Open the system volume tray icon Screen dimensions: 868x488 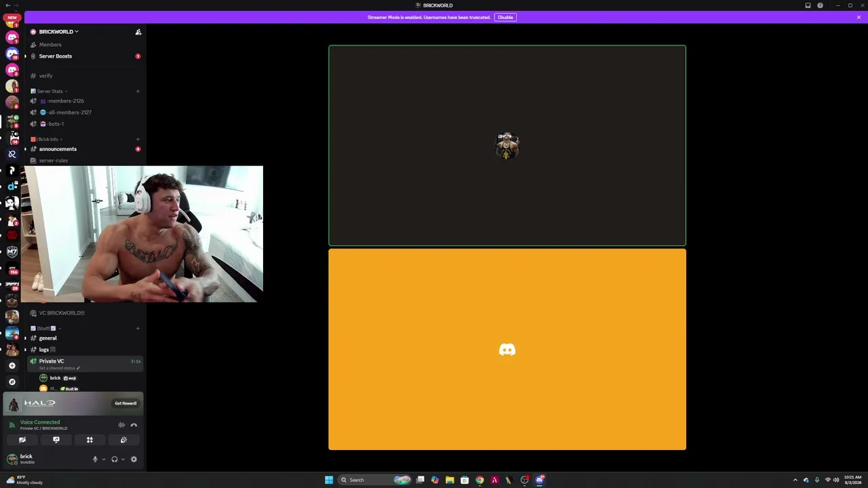[x=836, y=480]
